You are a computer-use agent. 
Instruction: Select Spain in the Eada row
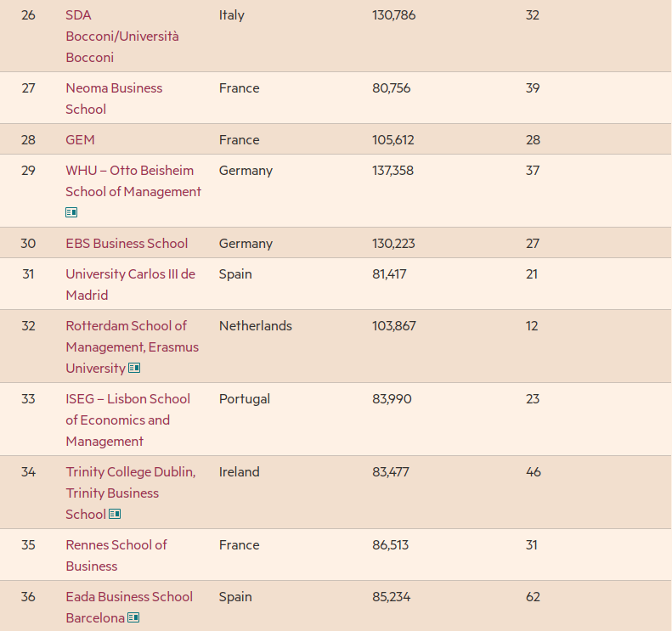coord(235,597)
